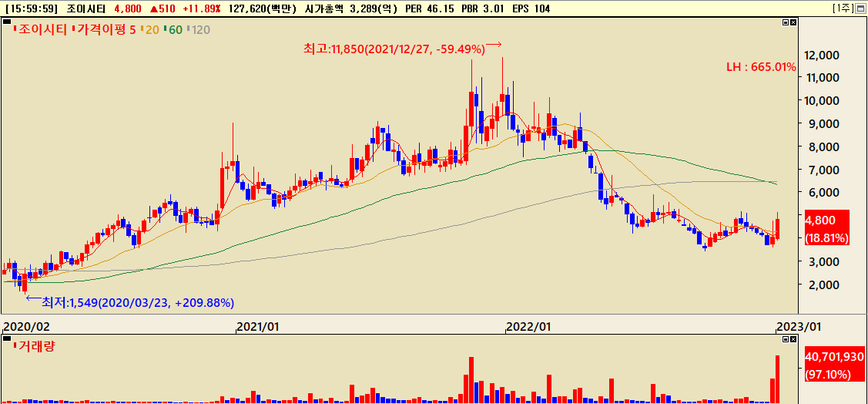Click the +11.89% change in header
868x404 pixels.
coord(202,9)
